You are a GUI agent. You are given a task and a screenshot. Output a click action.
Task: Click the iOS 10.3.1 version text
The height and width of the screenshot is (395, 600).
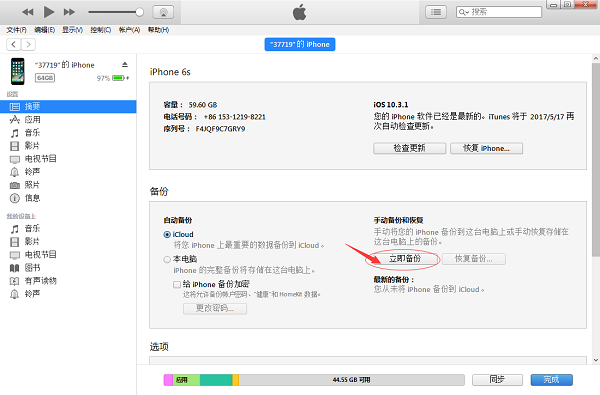tap(391, 105)
